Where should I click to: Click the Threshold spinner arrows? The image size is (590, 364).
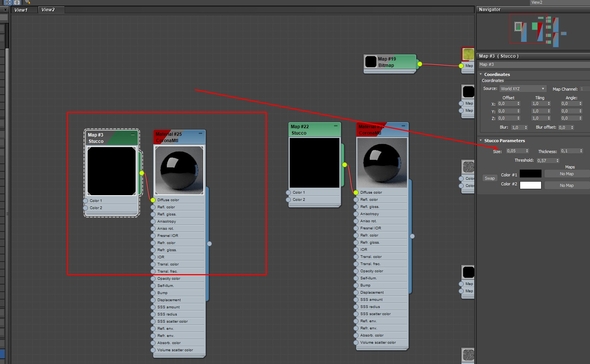coord(557,160)
